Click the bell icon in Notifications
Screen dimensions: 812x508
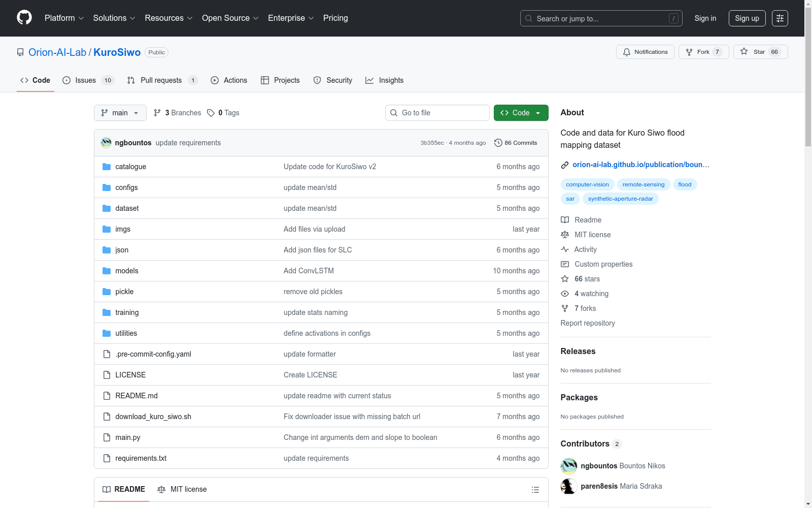tap(627, 52)
